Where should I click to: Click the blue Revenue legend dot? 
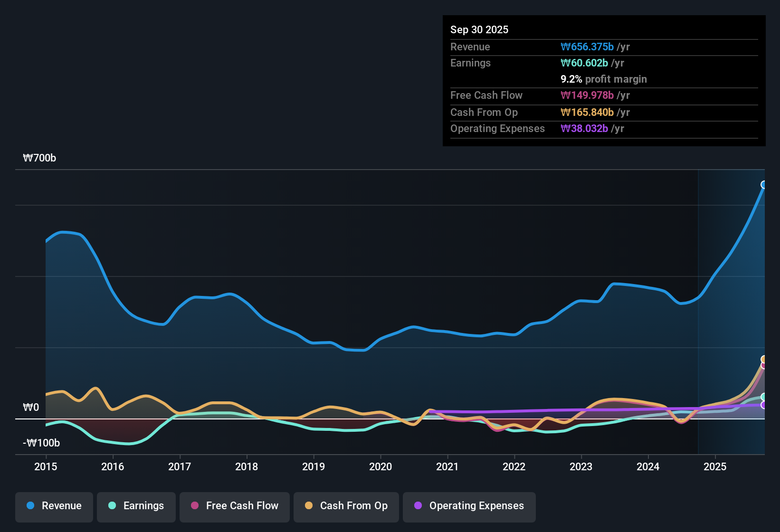(30, 506)
